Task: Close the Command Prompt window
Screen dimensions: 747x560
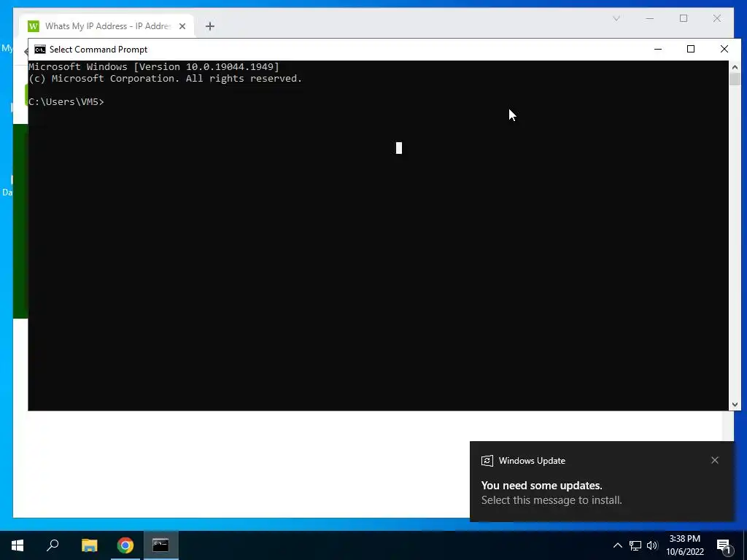Action: tap(724, 49)
